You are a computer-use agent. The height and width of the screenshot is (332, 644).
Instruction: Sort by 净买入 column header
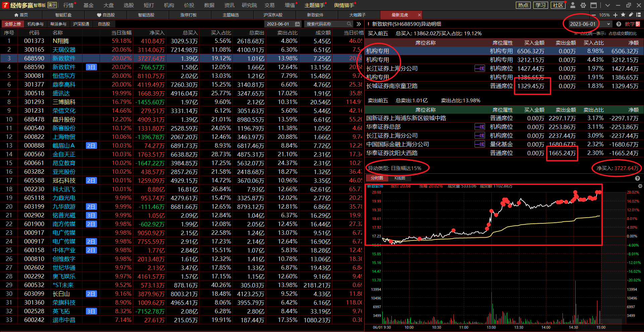157,33
